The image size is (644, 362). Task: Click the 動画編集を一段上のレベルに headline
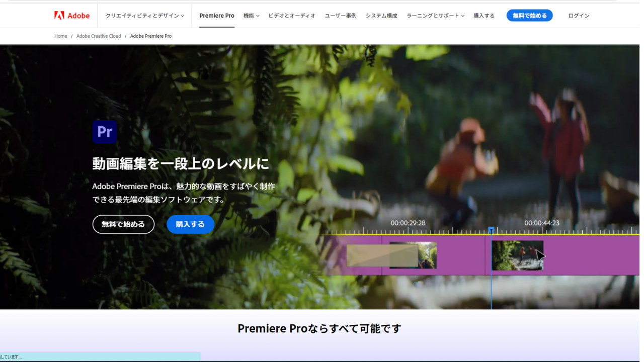tap(181, 163)
